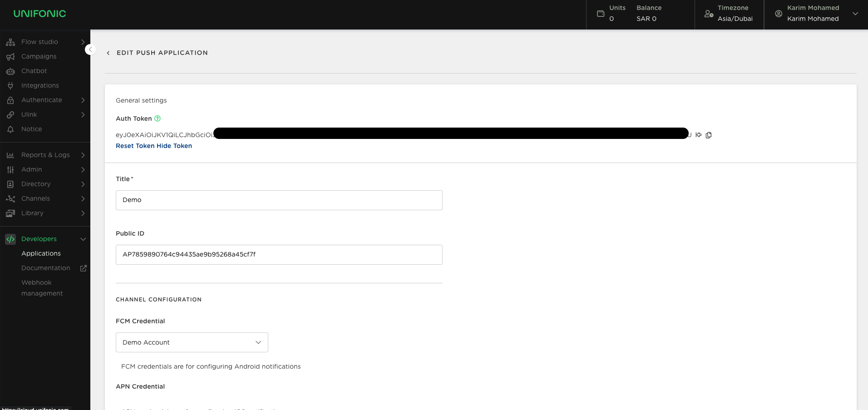Click the Library media icon
868x410 pixels.
pos(10,213)
